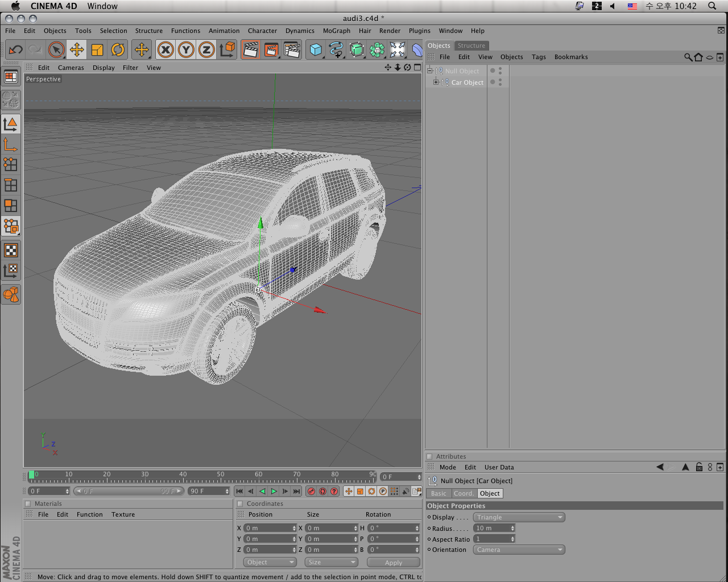The width and height of the screenshot is (728, 582).
Task: Activate the Scale tool in top toolbar
Action: (97, 50)
